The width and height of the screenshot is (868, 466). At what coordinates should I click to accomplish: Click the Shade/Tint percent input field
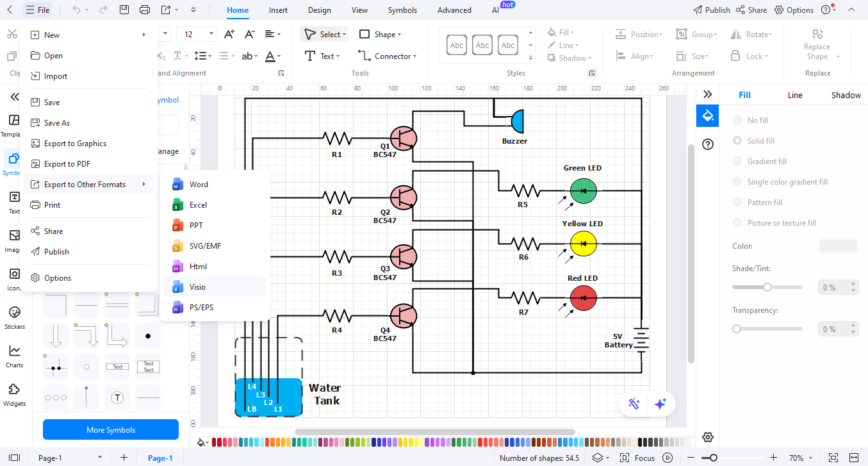point(838,287)
